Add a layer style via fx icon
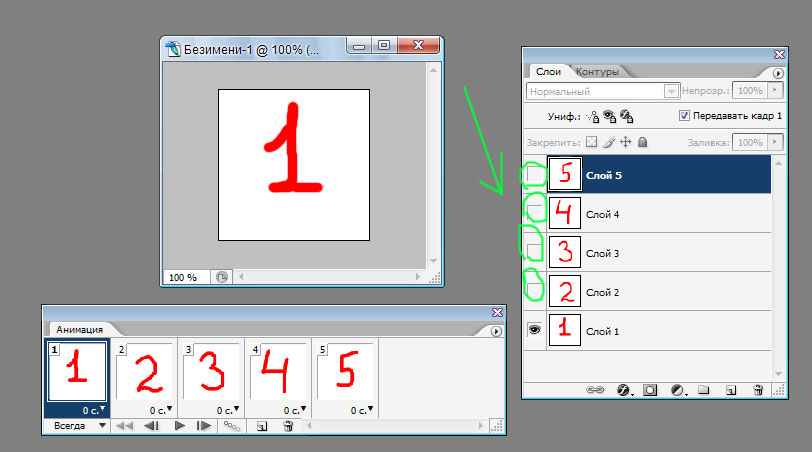This screenshot has height=452, width=812. click(x=624, y=390)
